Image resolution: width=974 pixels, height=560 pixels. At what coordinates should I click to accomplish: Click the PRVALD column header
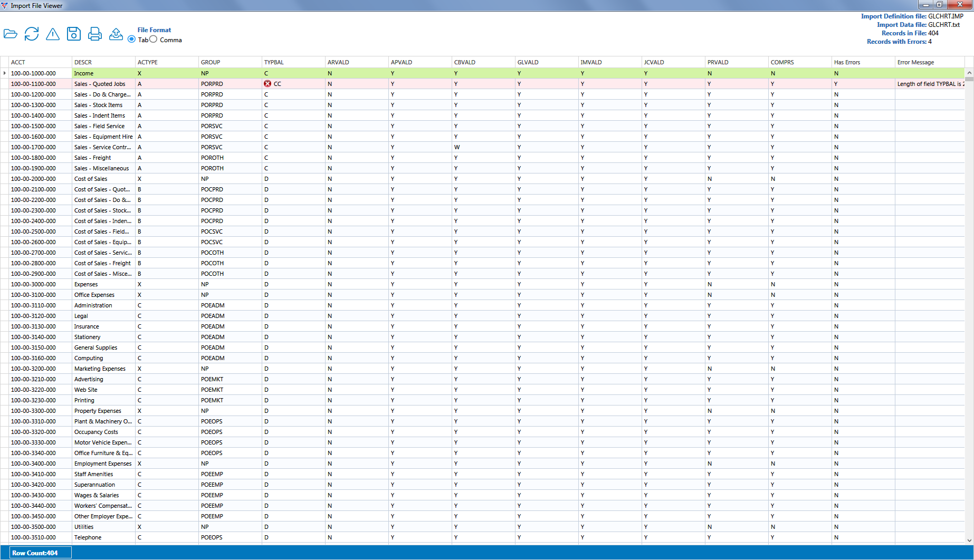pyautogui.click(x=737, y=62)
